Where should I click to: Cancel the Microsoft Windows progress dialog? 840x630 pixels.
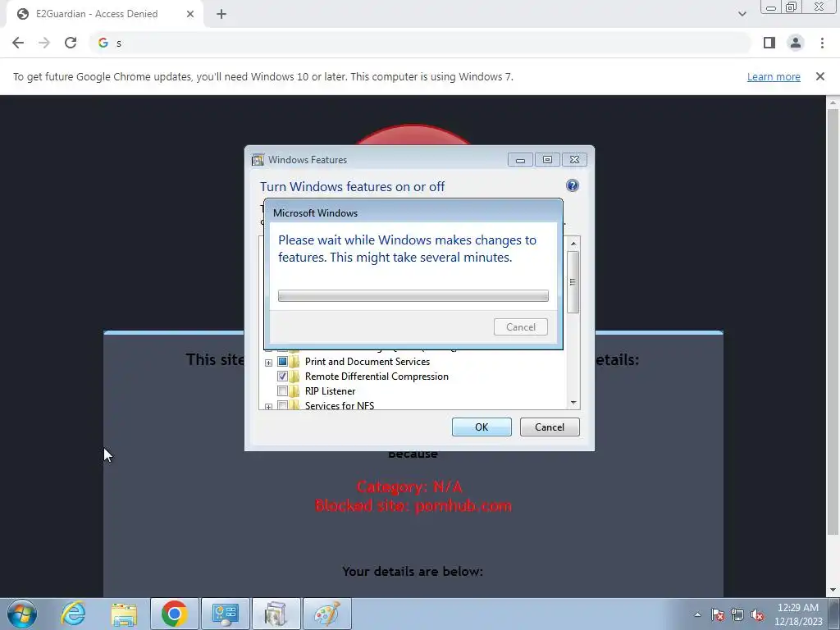(521, 326)
